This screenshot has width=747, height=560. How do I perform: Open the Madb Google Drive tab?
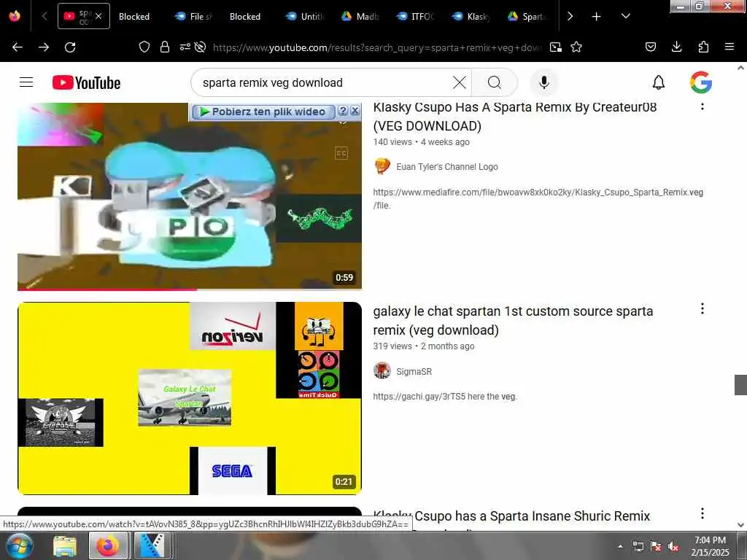tap(360, 16)
